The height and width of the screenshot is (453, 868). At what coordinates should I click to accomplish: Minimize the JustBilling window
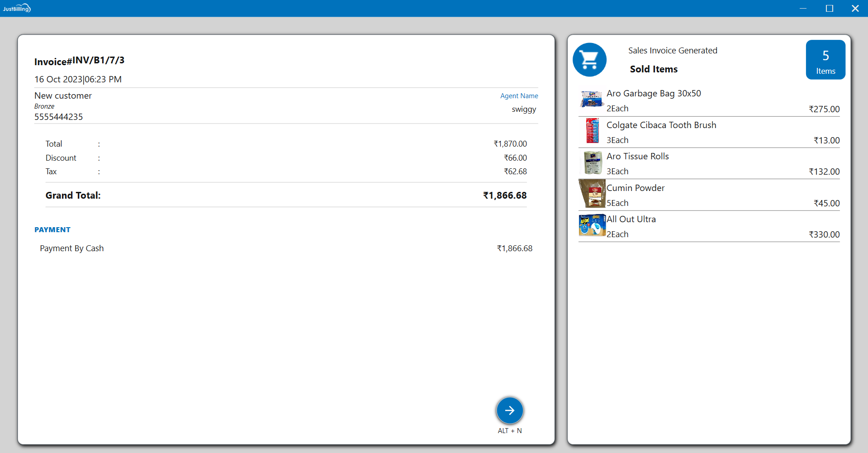click(x=803, y=8)
